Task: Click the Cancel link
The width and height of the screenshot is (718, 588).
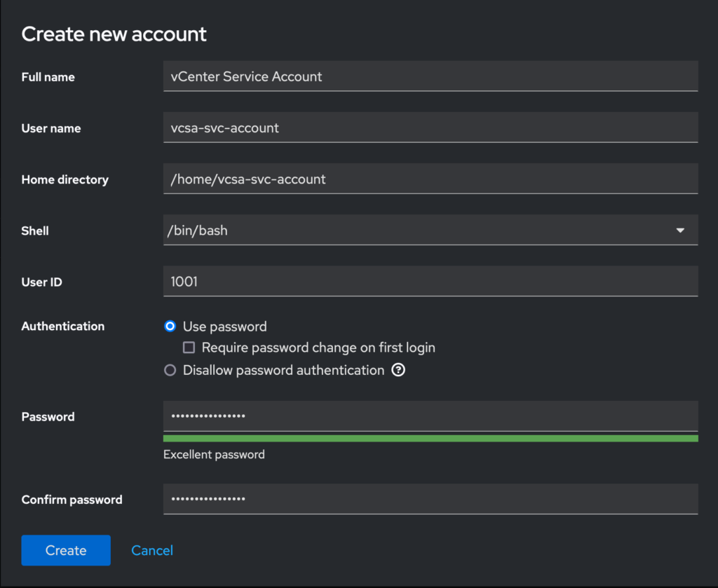Action: point(152,550)
